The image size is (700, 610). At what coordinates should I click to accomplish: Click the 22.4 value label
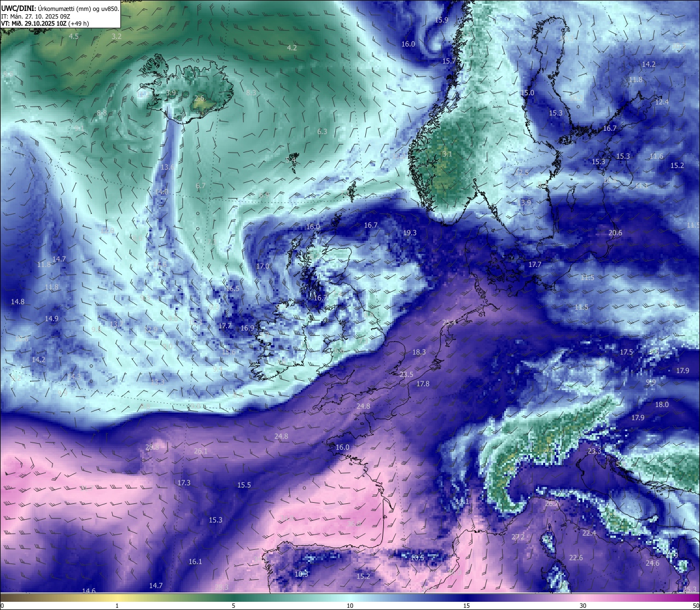(589, 533)
